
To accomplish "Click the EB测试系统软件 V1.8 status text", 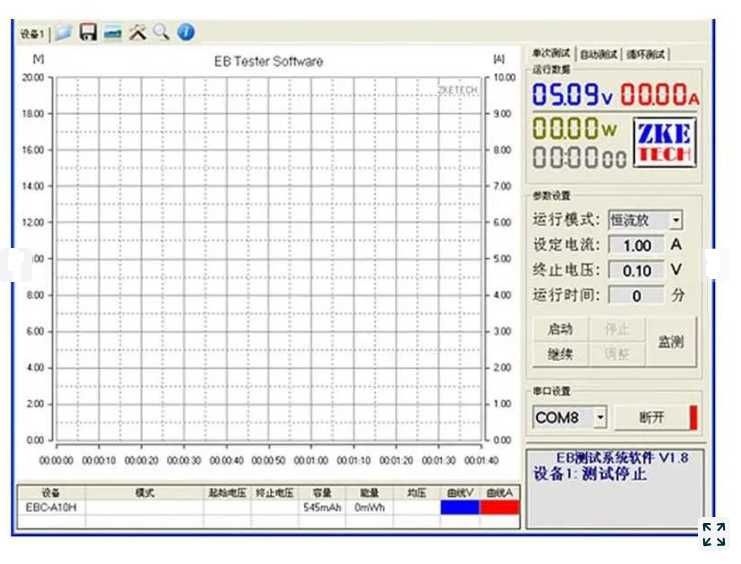I will 621,458.
